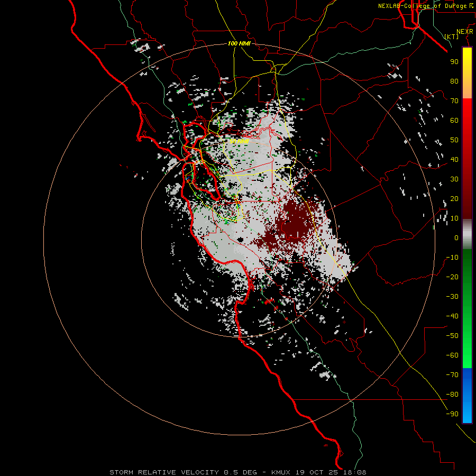Click the 50 value on the velocity scale
Screen dimensions: 476x476
coord(454,140)
